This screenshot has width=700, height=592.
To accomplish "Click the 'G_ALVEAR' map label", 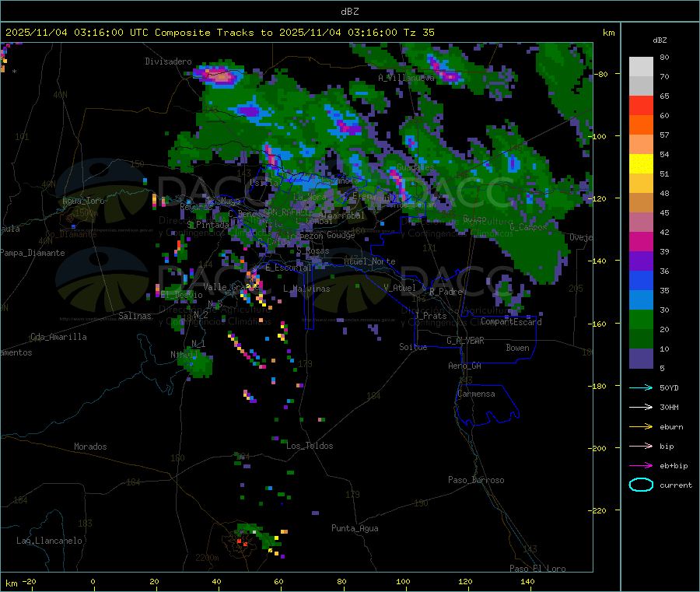I will (465, 341).
